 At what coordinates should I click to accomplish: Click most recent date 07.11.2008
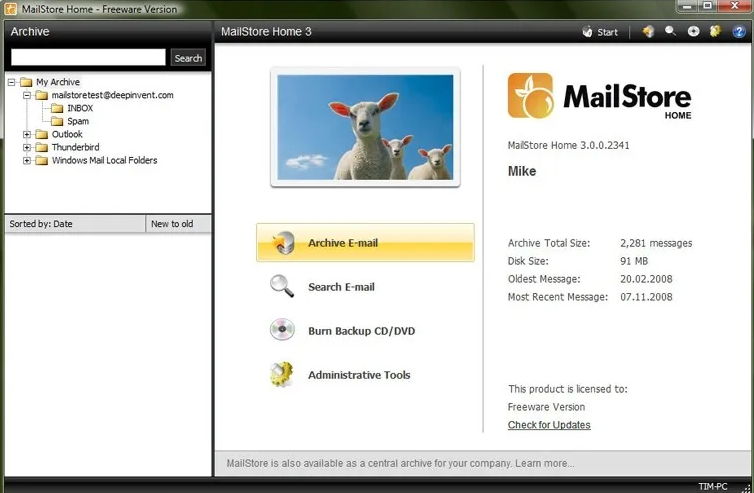pos(646,297)
